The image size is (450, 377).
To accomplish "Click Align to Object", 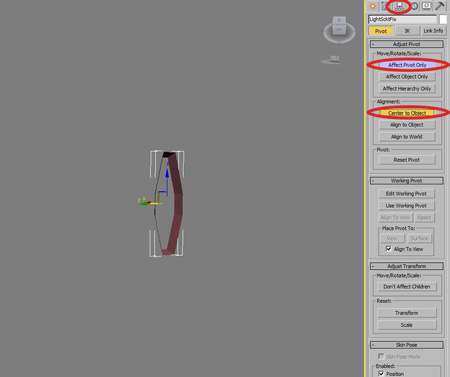I will (x=407, y=125).
